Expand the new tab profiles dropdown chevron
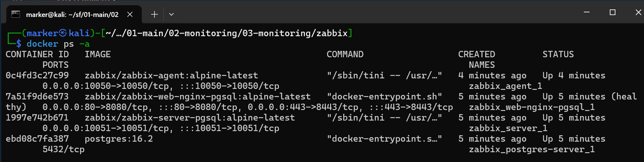This screenshot has height=162, width=644. click(x=171, y=14)
